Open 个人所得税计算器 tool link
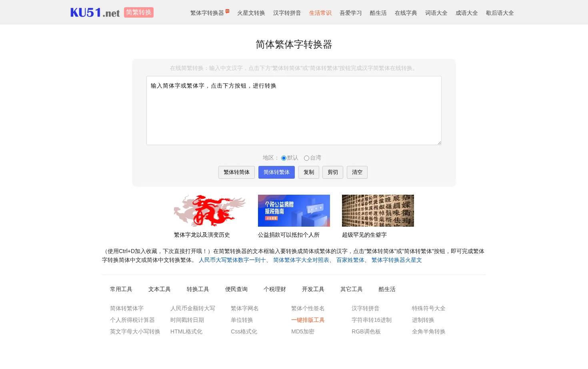This screenshot has height=369, width=588. click(x=132, y=320)
